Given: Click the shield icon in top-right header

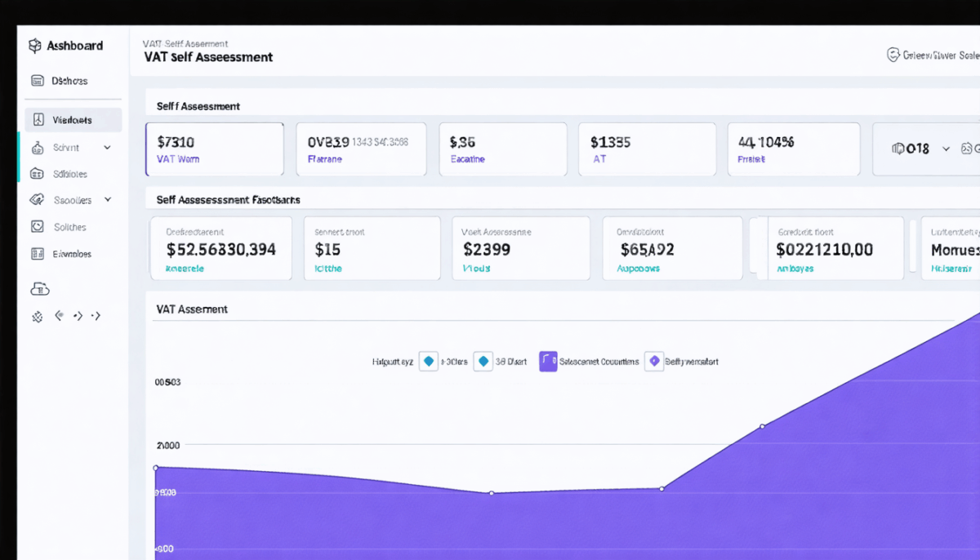Looking at the screenshot, I should [x=893, y=55].
